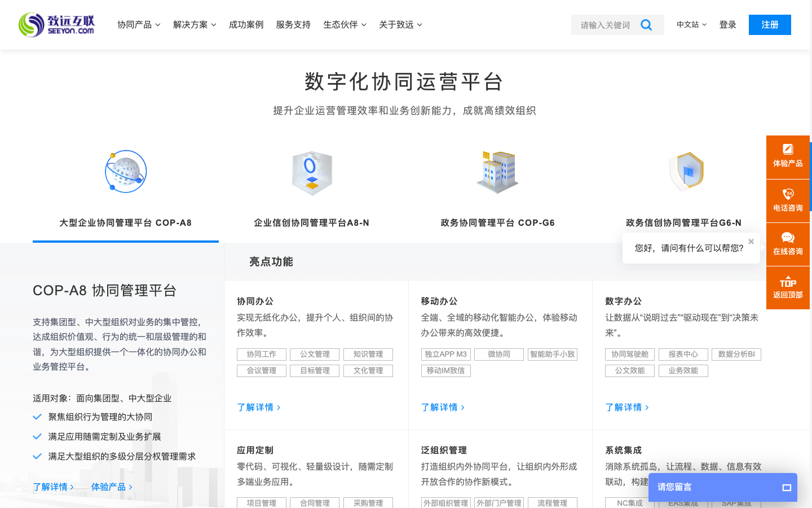812x508 pixels.
Task: Dismiss the greeting chat bubble
Action: pyautogui.click(x=751, y=241)
